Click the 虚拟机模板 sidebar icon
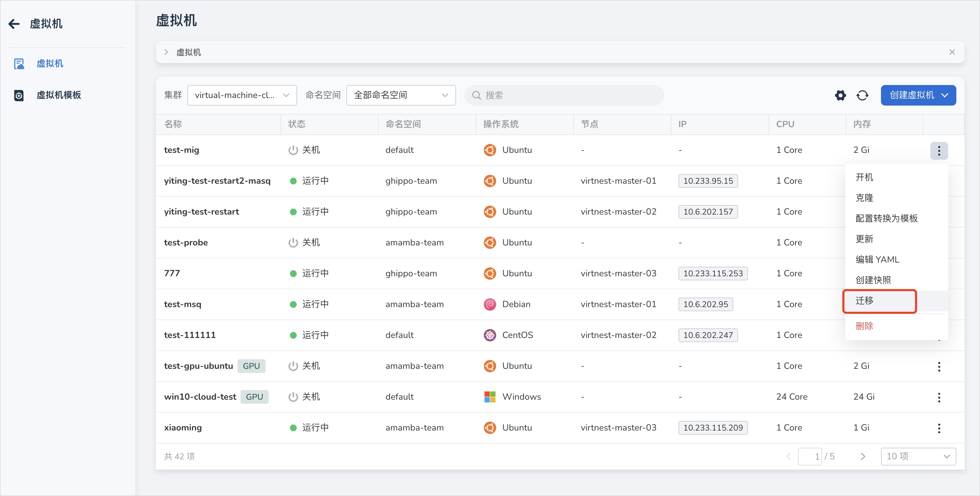 (19, 95)
